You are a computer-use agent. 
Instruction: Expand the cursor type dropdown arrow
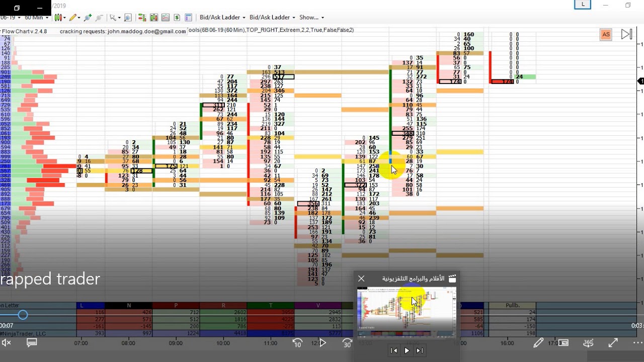click(119, 18)
